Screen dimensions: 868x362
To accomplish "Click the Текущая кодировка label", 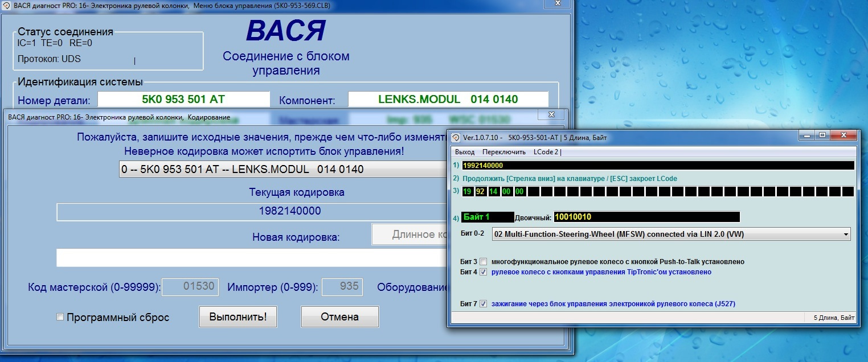I will [297, 192].
